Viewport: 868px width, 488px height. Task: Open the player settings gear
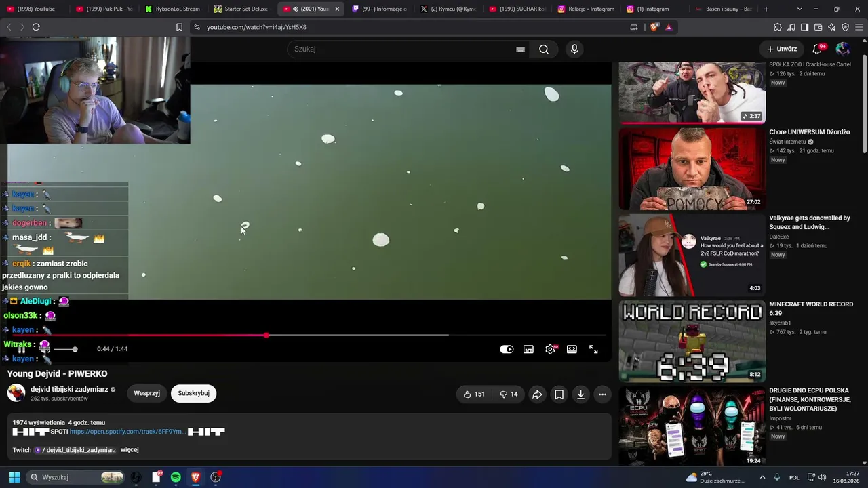tap(550, 349)
